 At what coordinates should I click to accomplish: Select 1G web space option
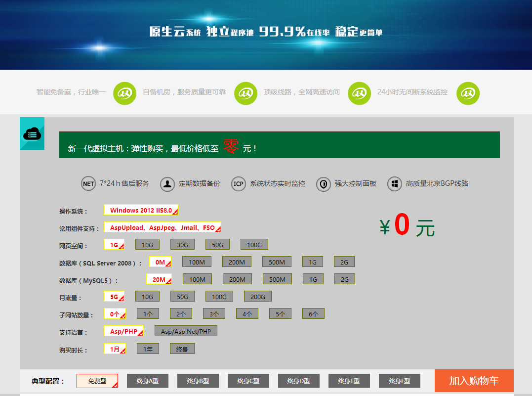point(114,245)
